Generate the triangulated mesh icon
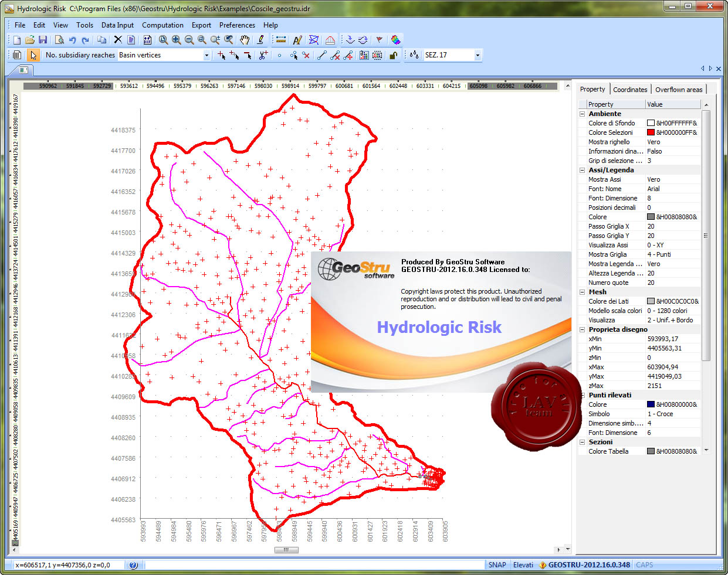728x575 pixels. pos(314,40)
